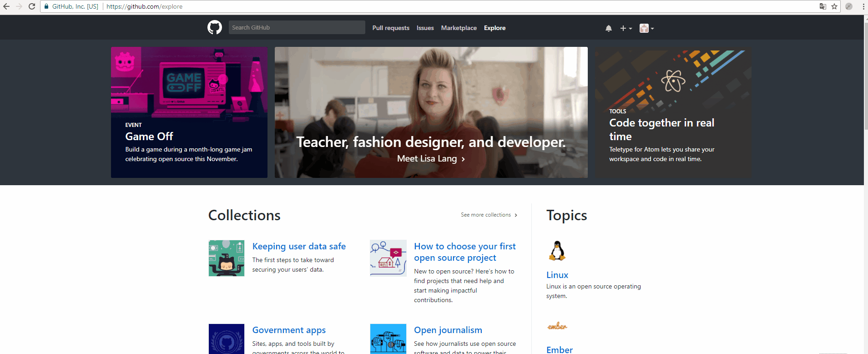Bookmark this page with star icon
Image resolution: width=868 pixels, height=354 pixels.
(834, 6)
